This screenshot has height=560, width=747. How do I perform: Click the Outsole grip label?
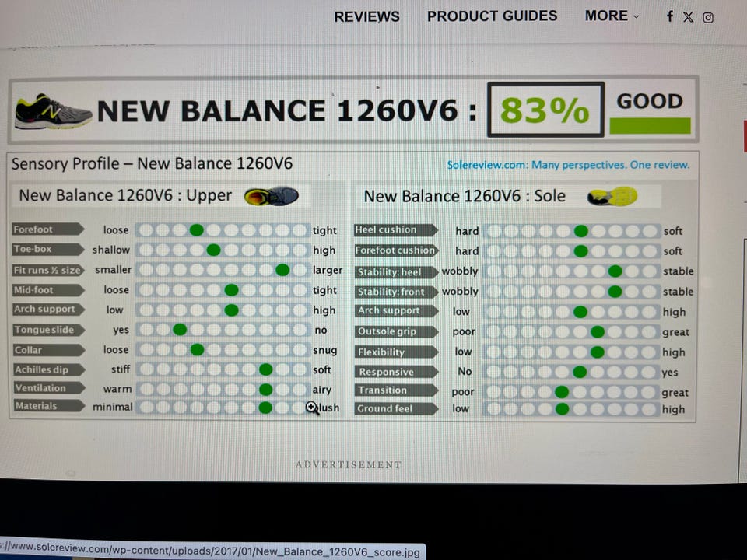(x=395, y=331)
